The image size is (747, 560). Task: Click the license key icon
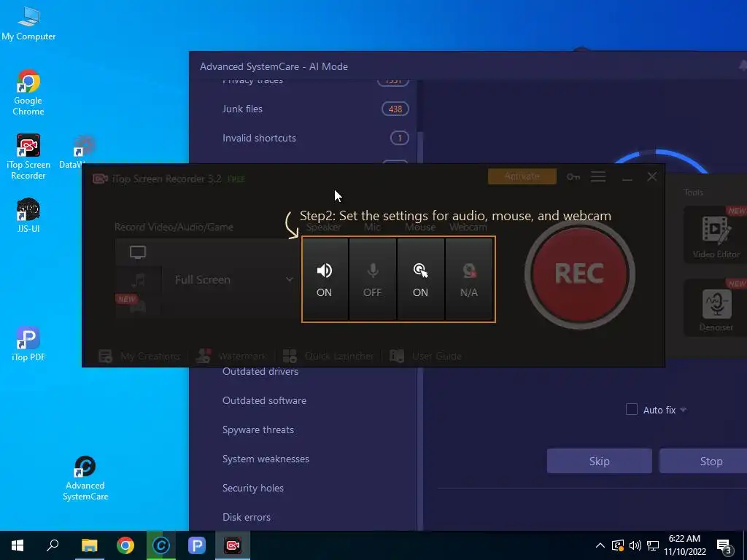click(x=573, y=176)
